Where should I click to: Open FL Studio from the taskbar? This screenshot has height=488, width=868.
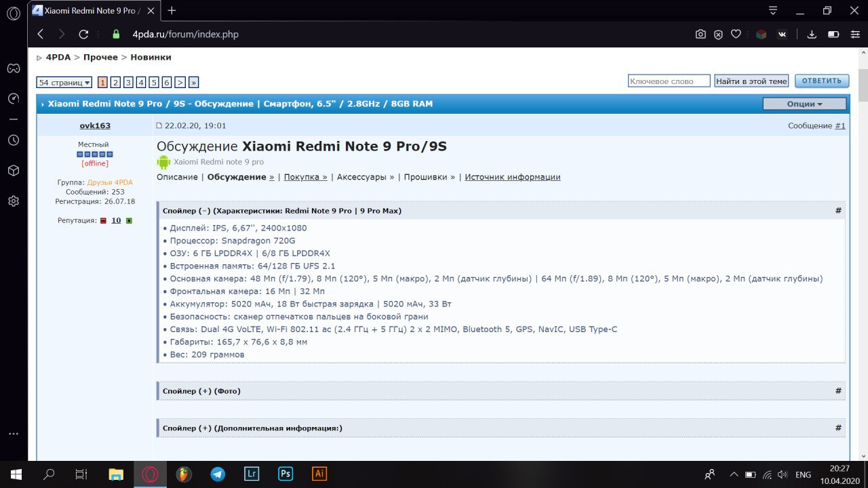click(184, 474)
